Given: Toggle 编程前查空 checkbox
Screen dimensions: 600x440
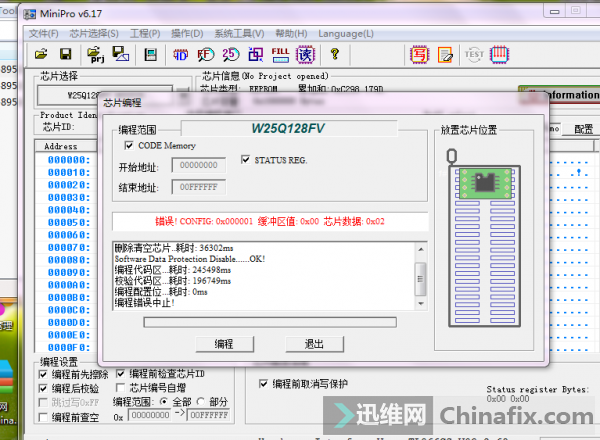Looking at the screenshot, I should click(43, 417).
